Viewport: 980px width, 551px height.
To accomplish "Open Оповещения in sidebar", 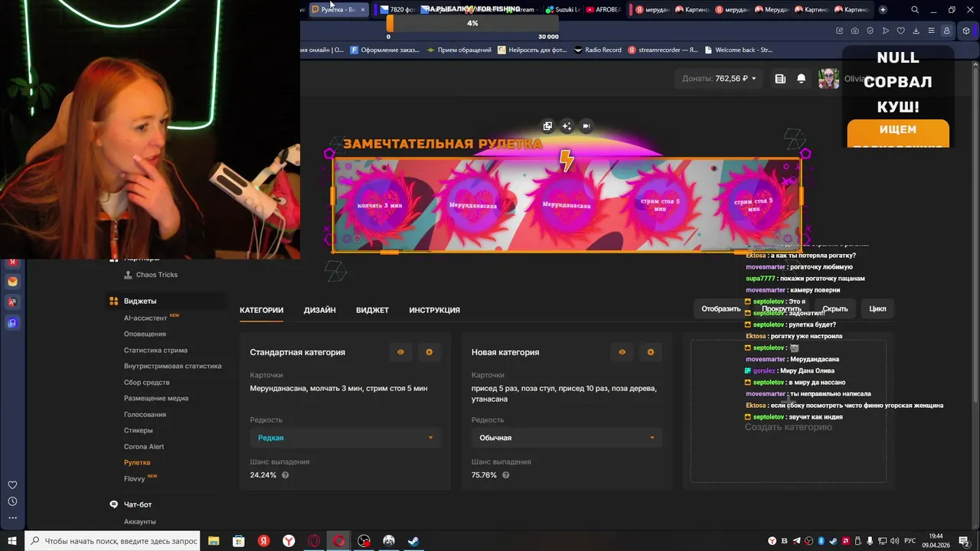I will (x=145, y=334).
